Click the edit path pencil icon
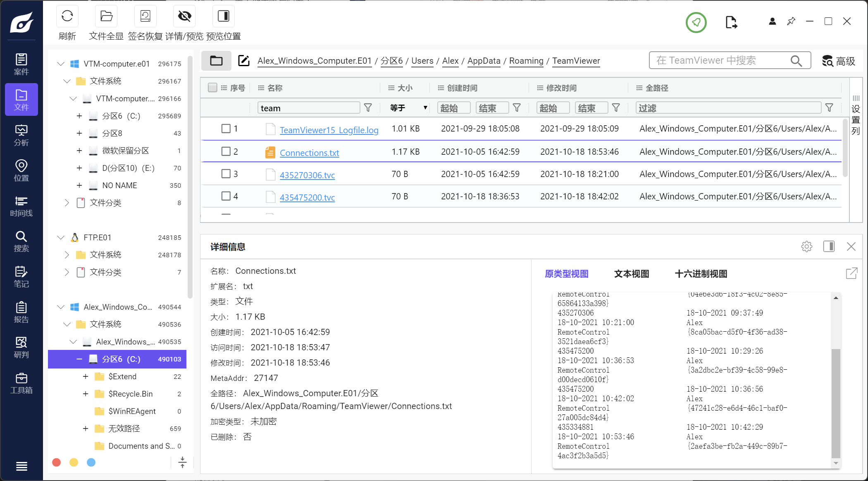 pos(244,61)
